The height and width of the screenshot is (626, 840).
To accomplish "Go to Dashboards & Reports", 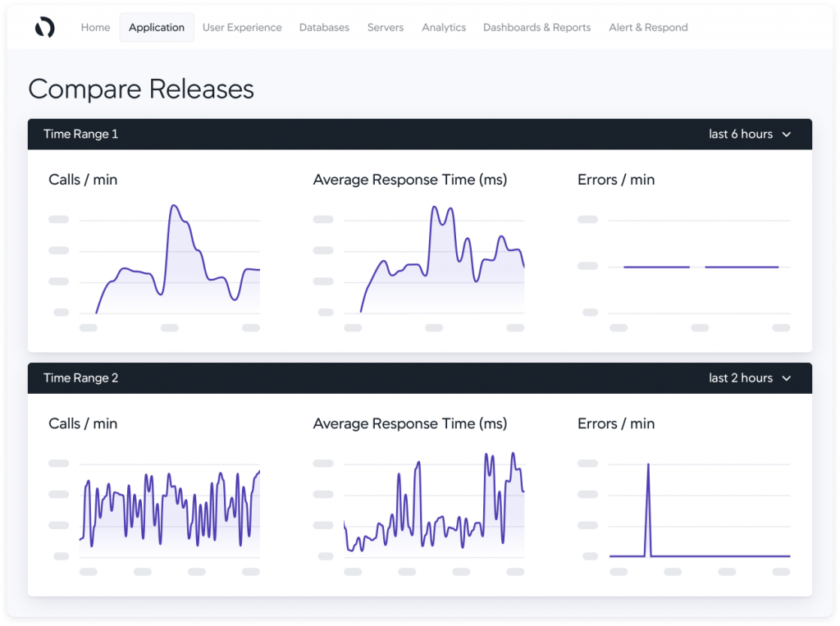I will point(536,27).
